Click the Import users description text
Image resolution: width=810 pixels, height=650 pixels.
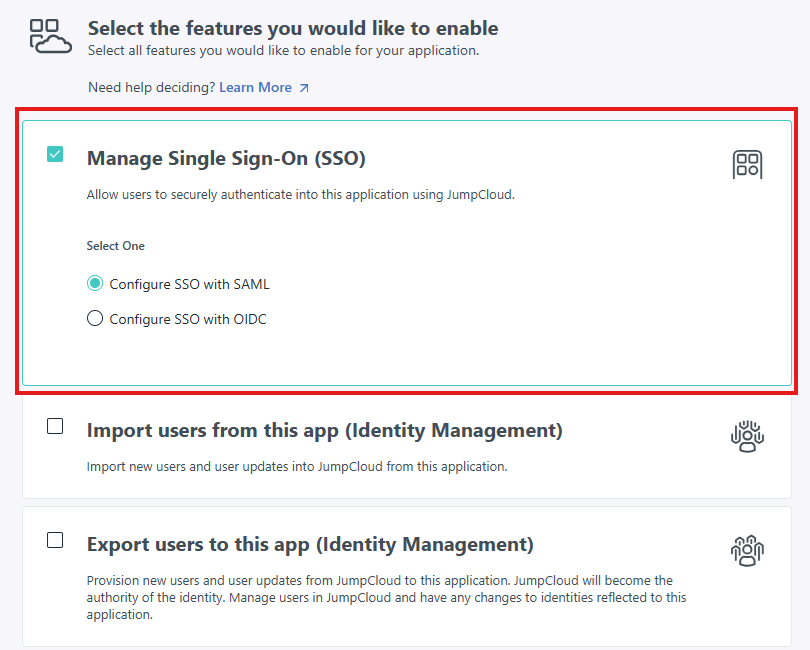tap(297, 467)
